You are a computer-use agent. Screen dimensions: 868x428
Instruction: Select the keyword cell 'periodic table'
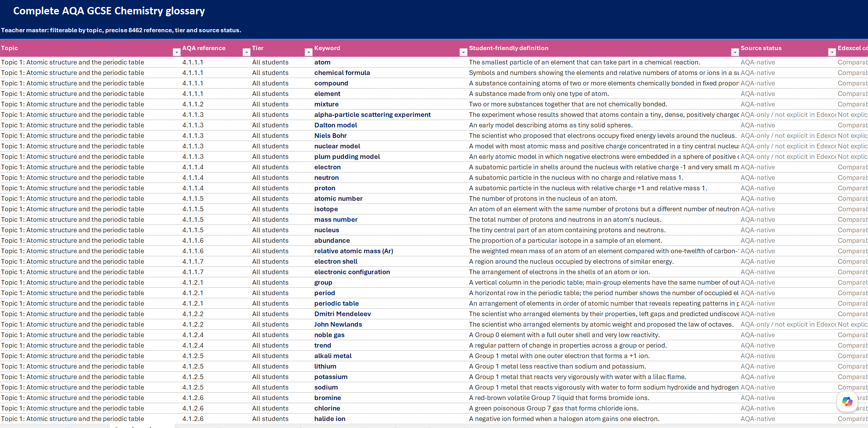point(390,303)
